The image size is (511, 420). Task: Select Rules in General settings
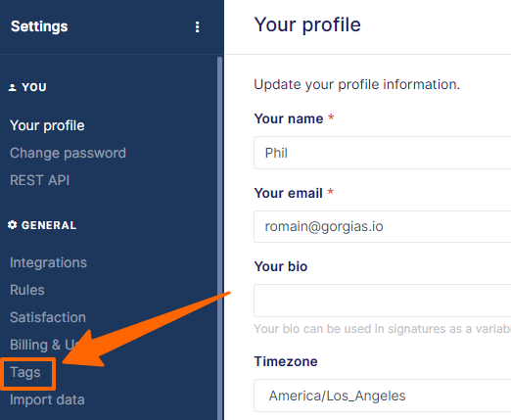click(x=27, y=290)
